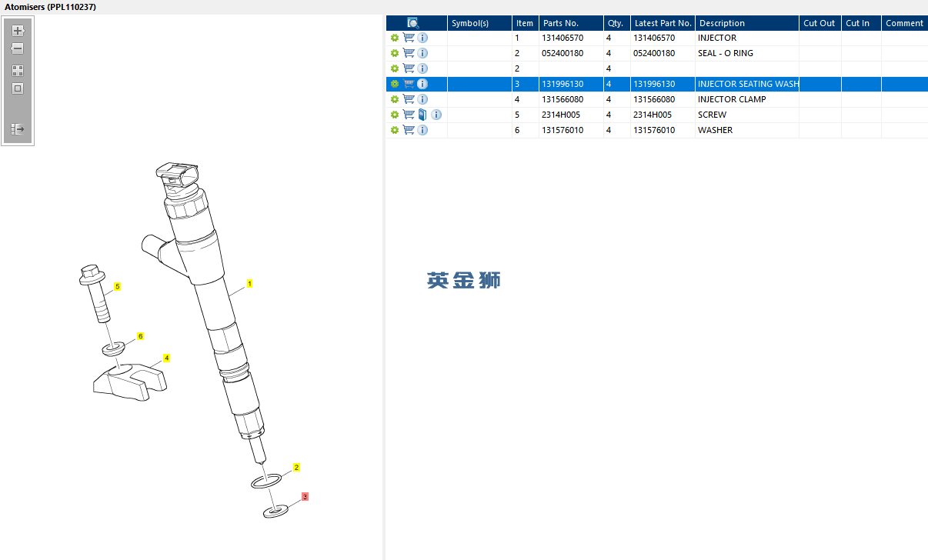Screen dimensions: 928x560
Task: Click the green gear for INJECTOR row
Action: [x=395, y=38]
